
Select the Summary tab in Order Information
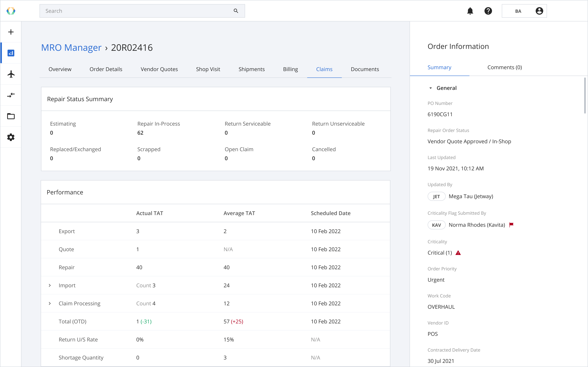439,67
